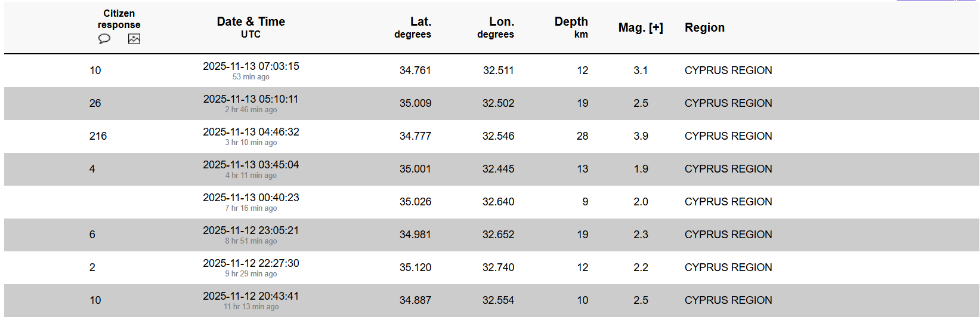Viewport: 980px width, 320px height.
Task: Click the 216 citizen responses count
Action: point(98,136)
